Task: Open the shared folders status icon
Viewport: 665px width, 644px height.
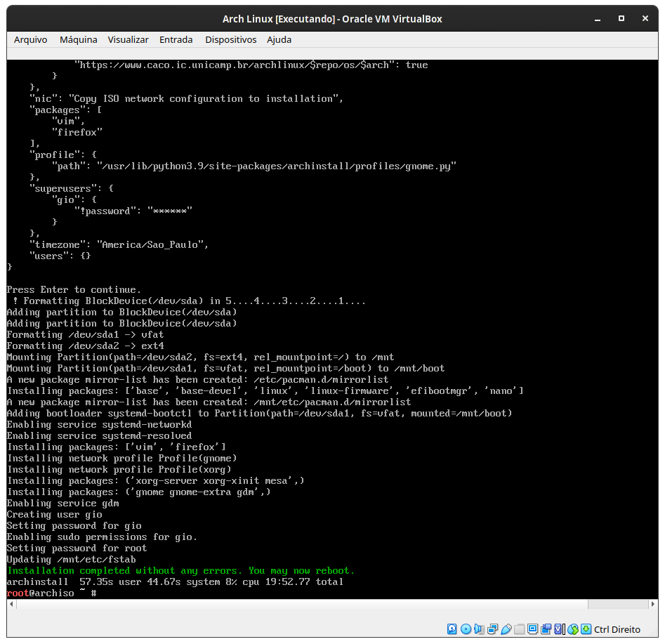Action: 519,629
